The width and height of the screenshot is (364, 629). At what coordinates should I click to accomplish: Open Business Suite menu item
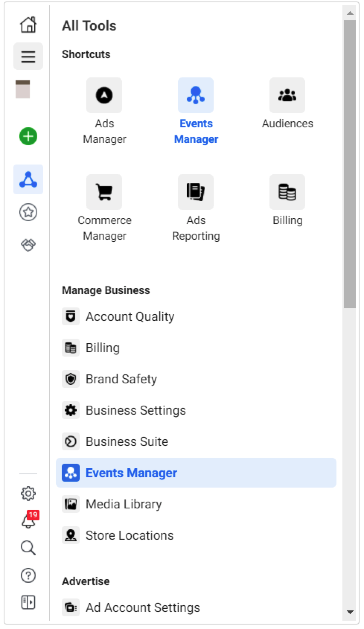click(x=196, y=441)
